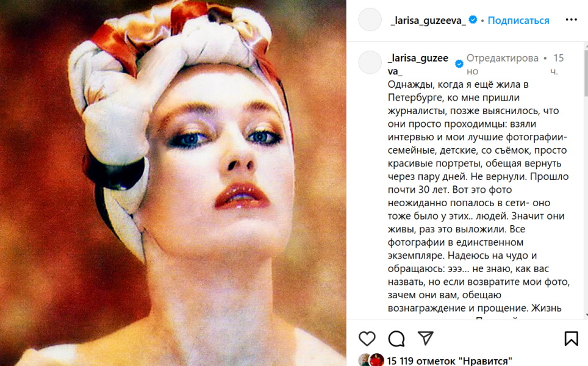Click the verified badge in the header

(x=473, y=20)
